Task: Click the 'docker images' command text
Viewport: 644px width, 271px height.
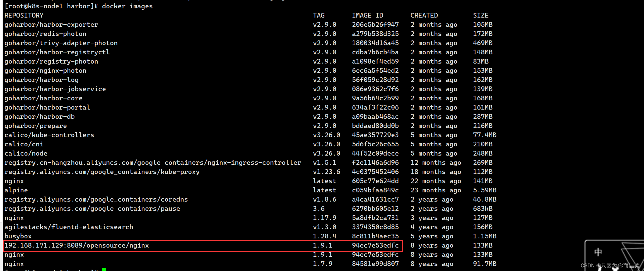Action: [x=127, y=6]
